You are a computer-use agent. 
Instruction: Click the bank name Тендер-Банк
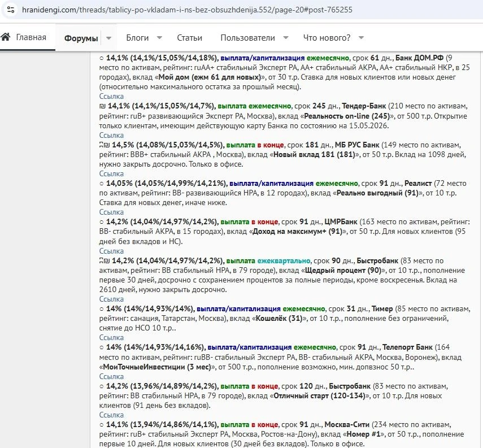tap(364, 106)
